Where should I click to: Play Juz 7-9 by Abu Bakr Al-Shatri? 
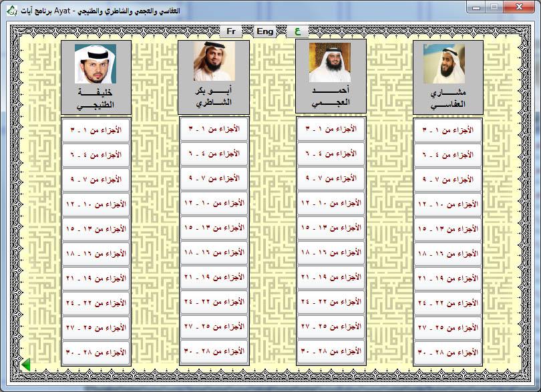tap(214, 178)
